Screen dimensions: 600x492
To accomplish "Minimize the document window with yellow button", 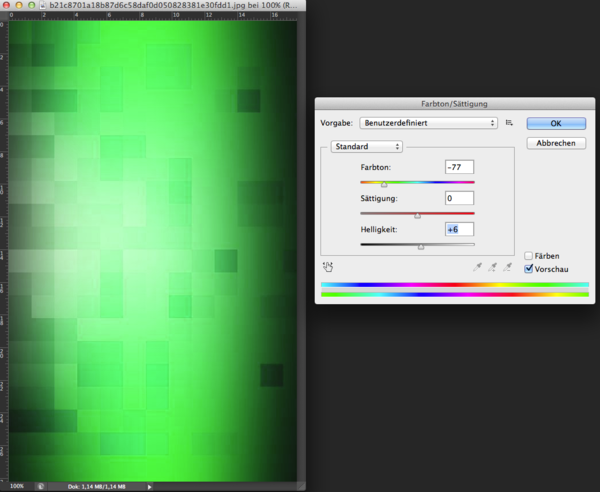I will coord(19,5).
